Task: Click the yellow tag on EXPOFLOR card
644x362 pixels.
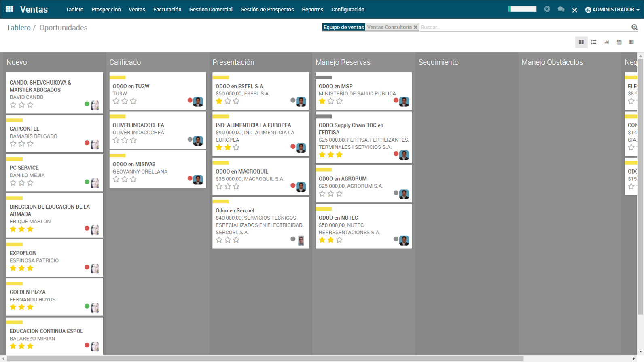Action: (x=15, y=244)
